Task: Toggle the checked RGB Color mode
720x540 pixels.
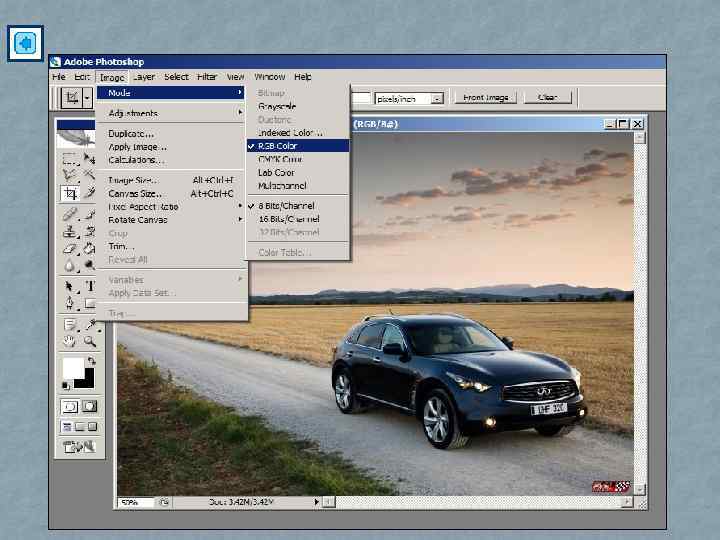Action: (x=298, y=146)
